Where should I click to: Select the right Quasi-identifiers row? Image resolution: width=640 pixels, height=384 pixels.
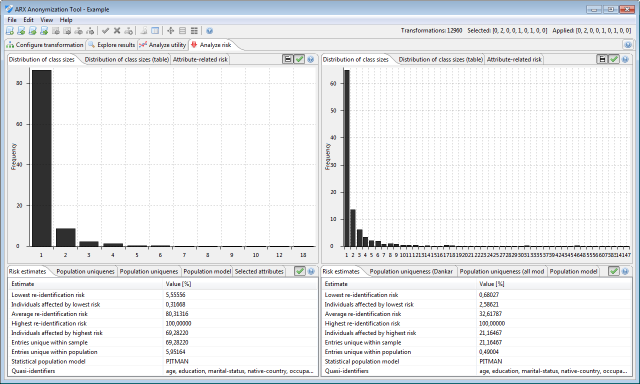(x=477, y=371)
